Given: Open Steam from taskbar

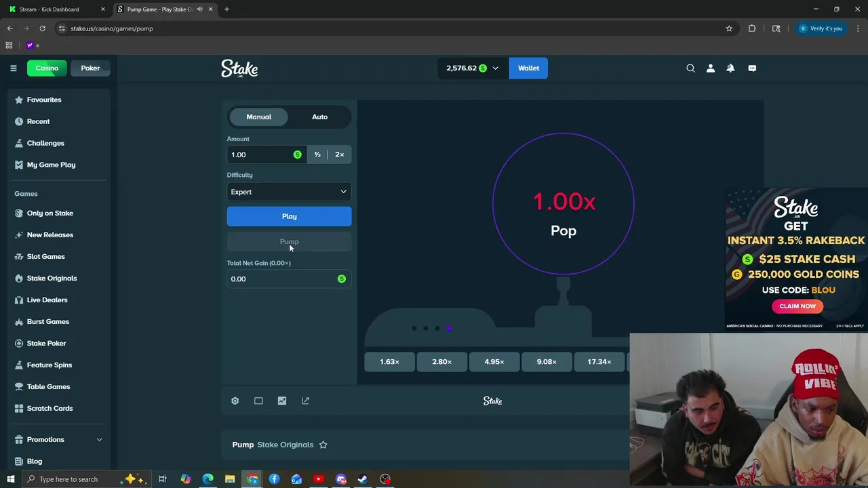Looking at the screenshot, I should pos(363,479).
